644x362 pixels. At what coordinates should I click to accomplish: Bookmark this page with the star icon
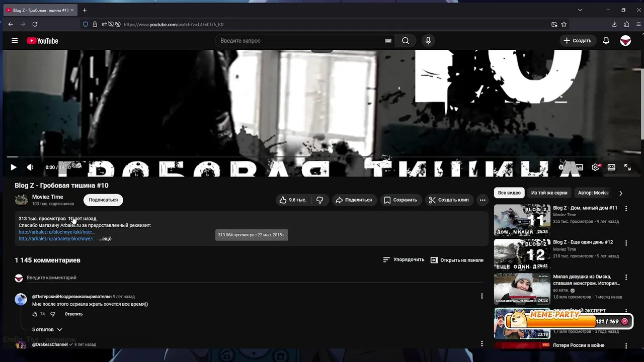tap(564, 24)
